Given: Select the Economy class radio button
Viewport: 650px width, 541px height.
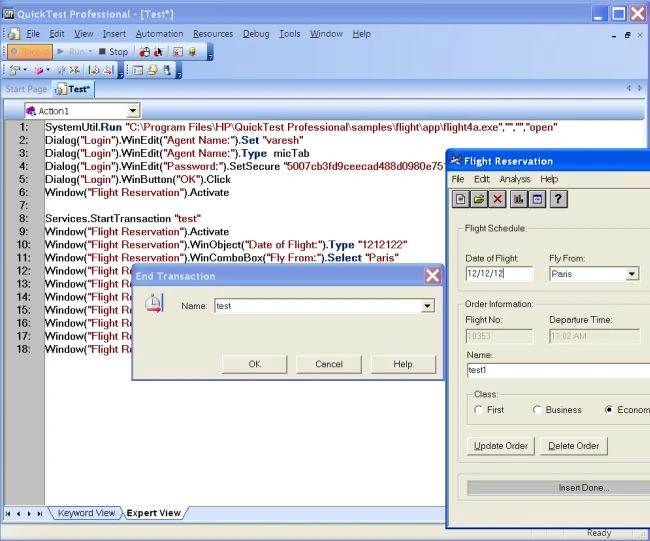Looking at the screenshot, I should coord(609,410).
